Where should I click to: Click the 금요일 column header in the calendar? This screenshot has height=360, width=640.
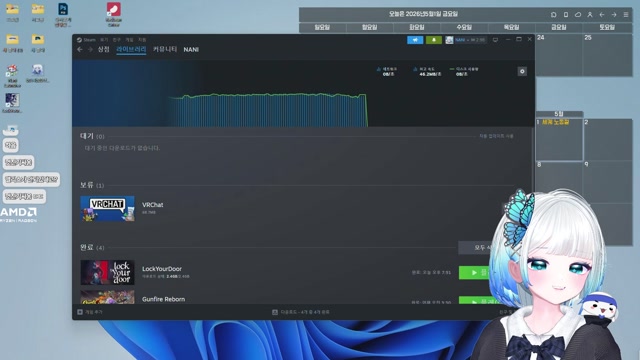[559, 27]
